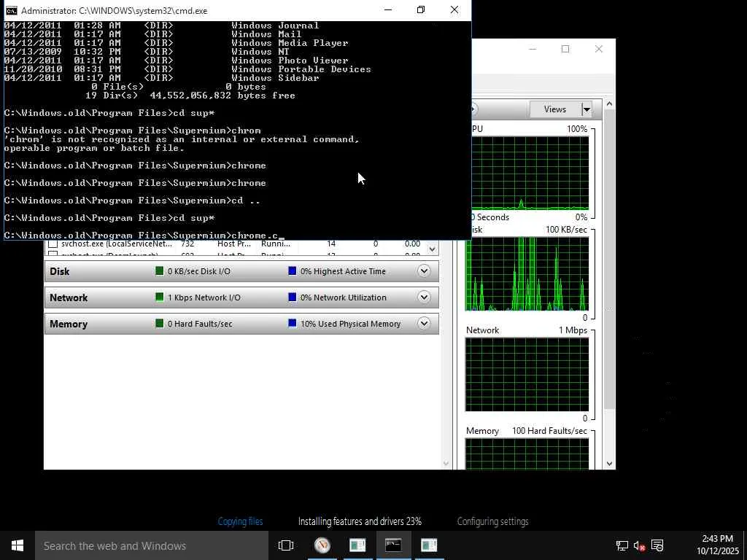Tick the svchost.exe (LocalServiceNet...) checkbox
747x560 pixels.
point(53,244)
